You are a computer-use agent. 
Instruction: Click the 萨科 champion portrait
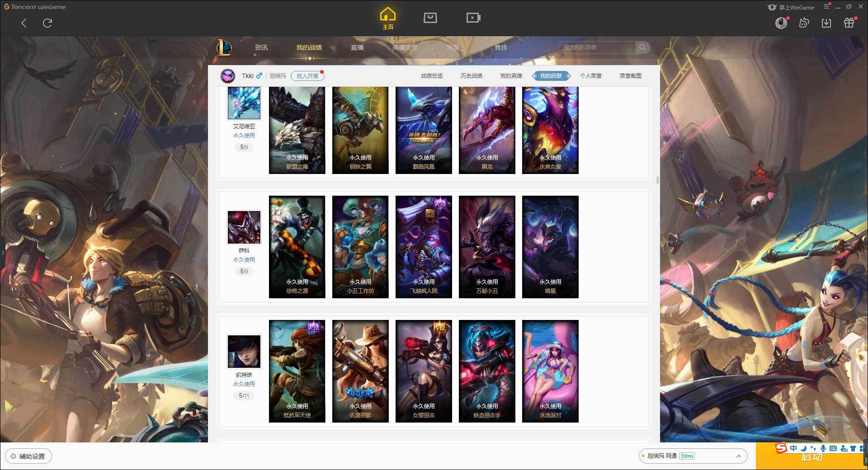(244, 227)
